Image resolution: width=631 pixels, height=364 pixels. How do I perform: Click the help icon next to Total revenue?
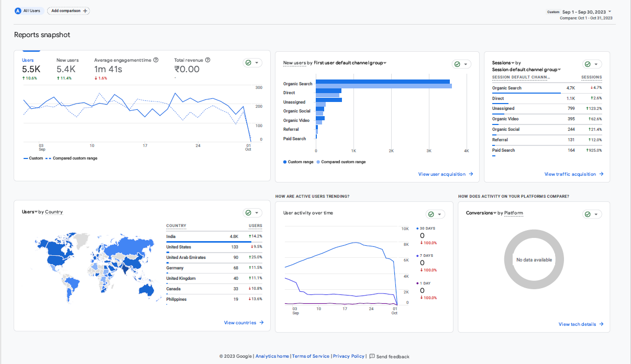click(208, 60)
